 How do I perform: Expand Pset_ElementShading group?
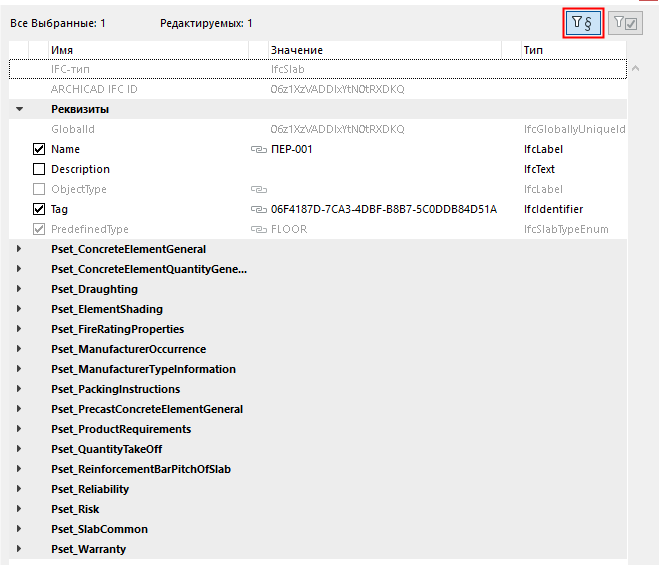[19, 309]
